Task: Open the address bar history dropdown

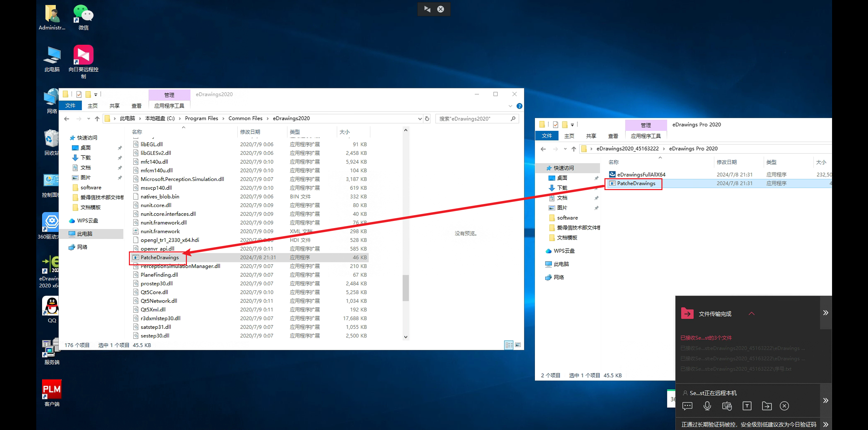Action: point(420,119)
